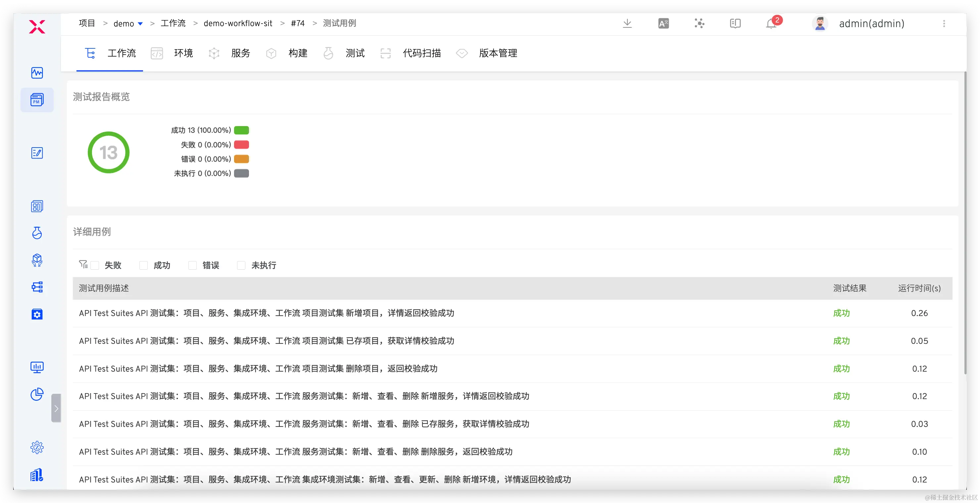Viewport: 980px width, 503px height.
Task: Click the green 成功 legend swatch
Action: click(x=241, y=130)
